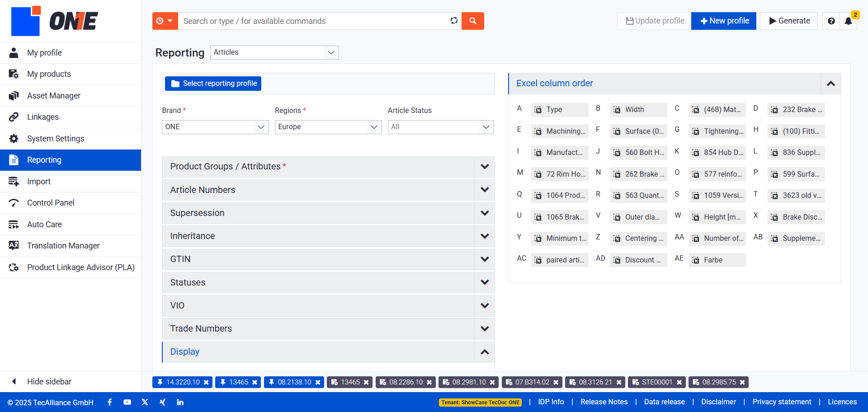Expand the Article Numbers section
868x412 pixels.
(328, 190)
